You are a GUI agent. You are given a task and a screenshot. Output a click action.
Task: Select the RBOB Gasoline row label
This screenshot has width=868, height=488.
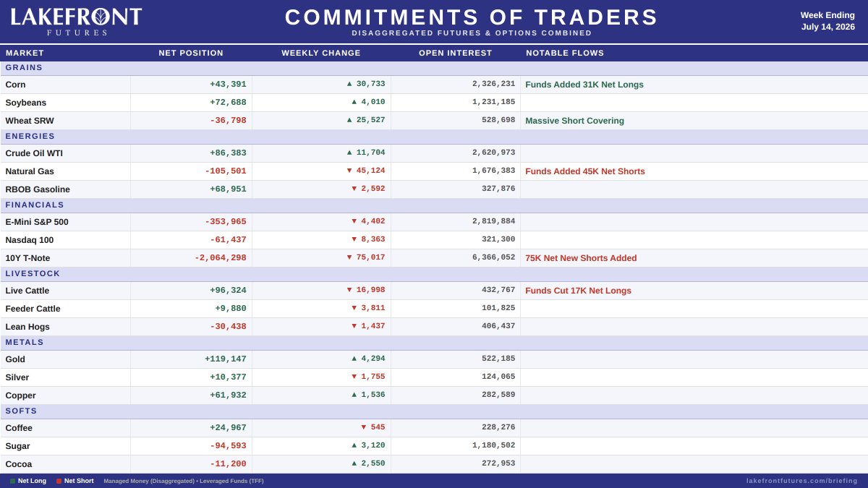[x=38, y=189]
